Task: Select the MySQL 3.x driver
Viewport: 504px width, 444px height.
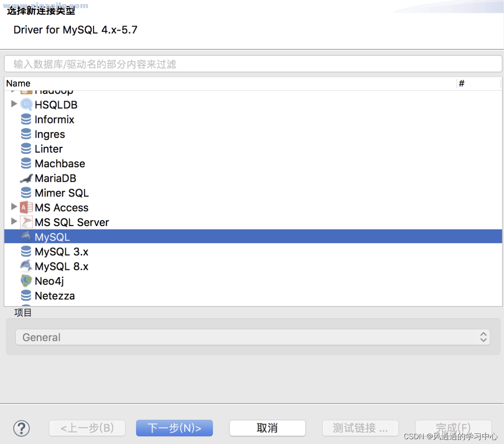Action: tap(61, 251)
